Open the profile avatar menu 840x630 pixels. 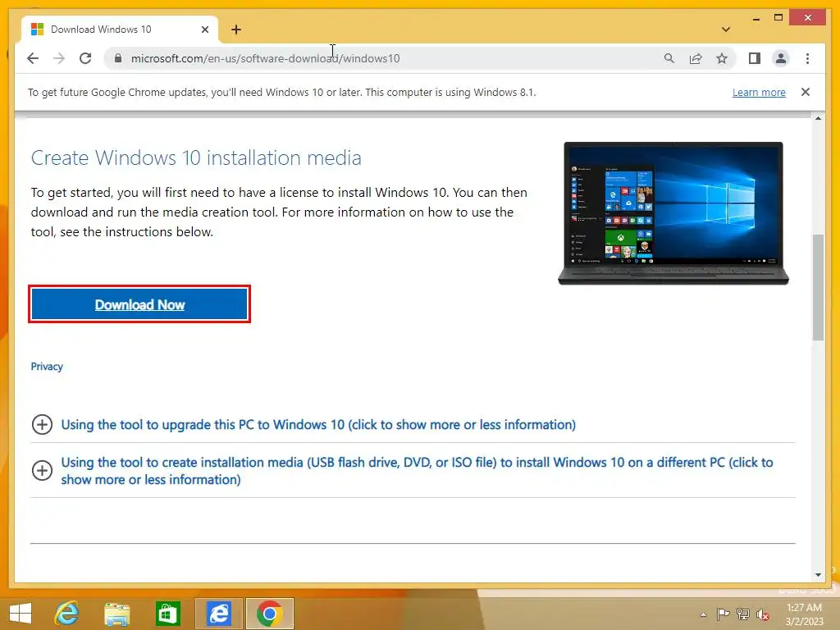pos(781,58)
